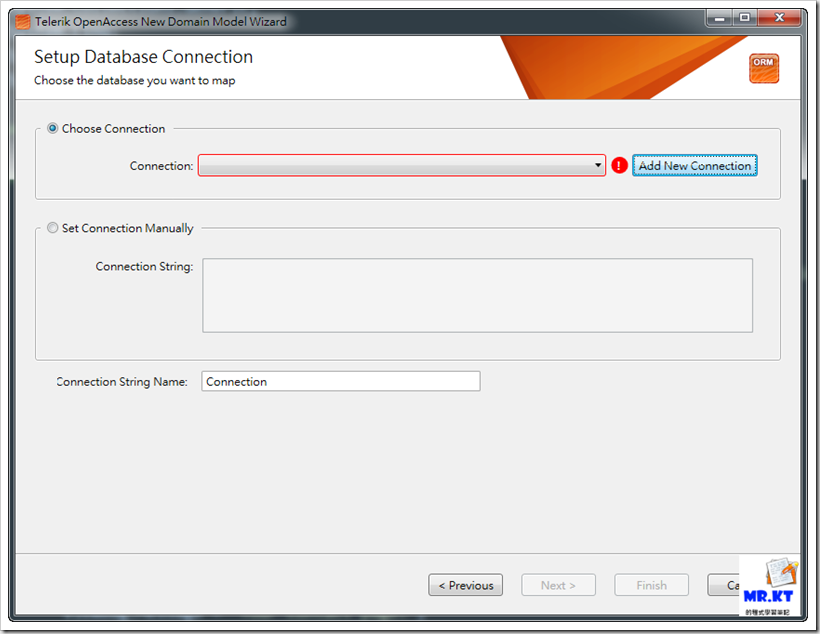The width and height of the screenshot is (820, 634).
Task: Click the 'Connection:' label
Action: pos(162,166)
